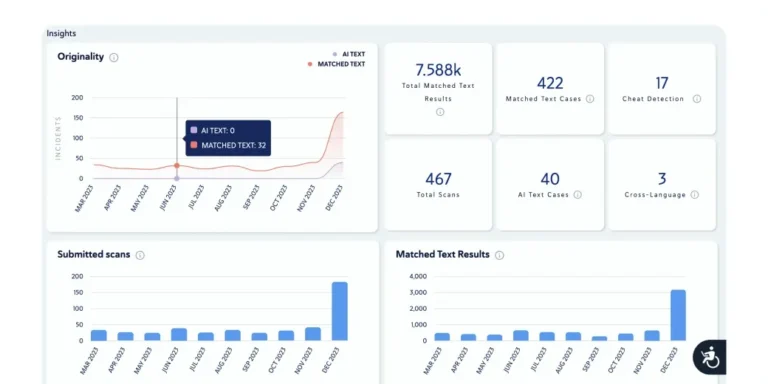Click the INCIDENTS axis label
Image resolution: width=768 pixels, height=384 pixels.
pyautogui.click(x=58, y=138)
